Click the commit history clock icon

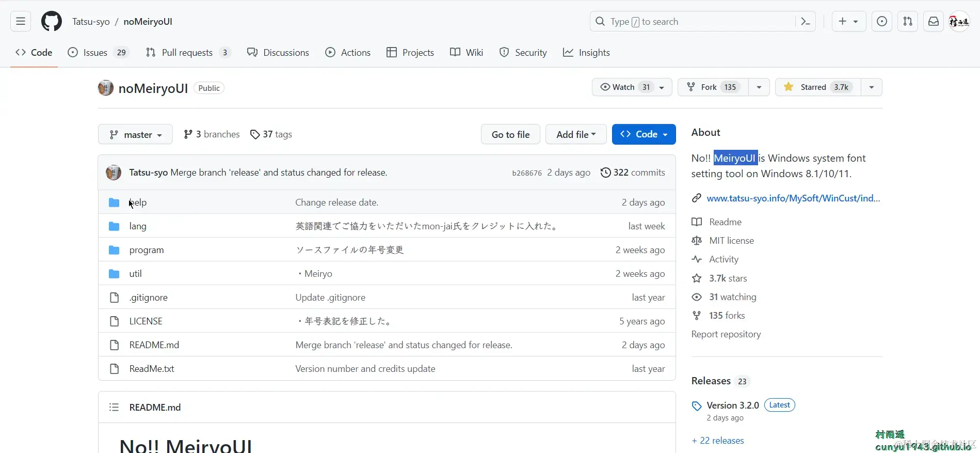605,173
